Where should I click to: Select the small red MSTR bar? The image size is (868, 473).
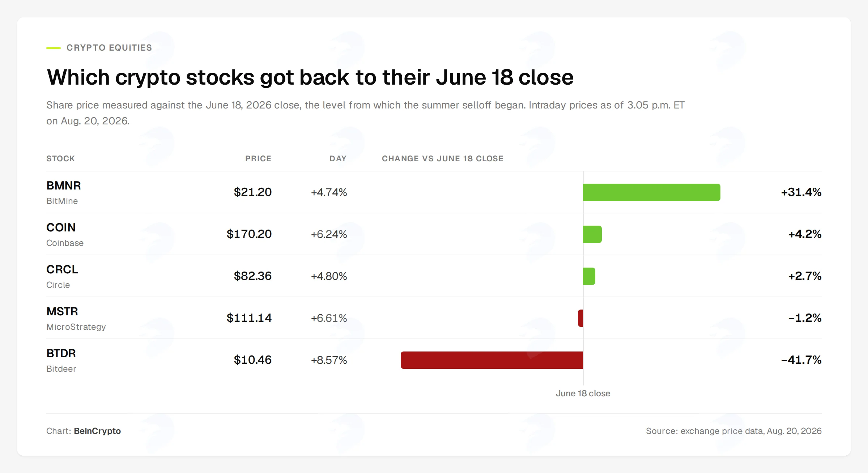(580, 318)
